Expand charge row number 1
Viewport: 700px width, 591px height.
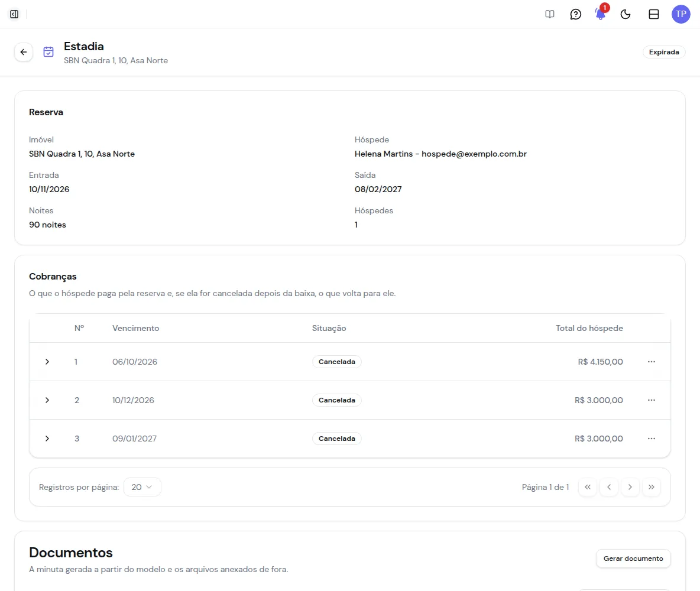(x=47, y=362)
